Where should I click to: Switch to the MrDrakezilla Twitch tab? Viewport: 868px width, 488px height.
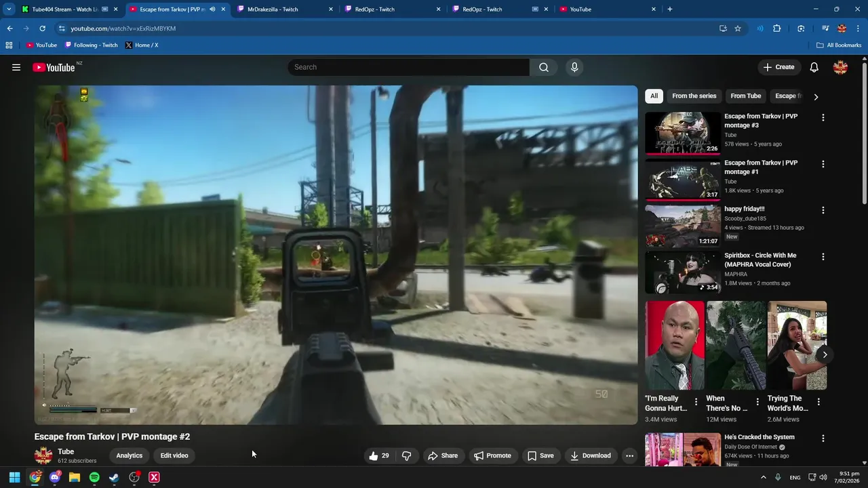(285, 9)
